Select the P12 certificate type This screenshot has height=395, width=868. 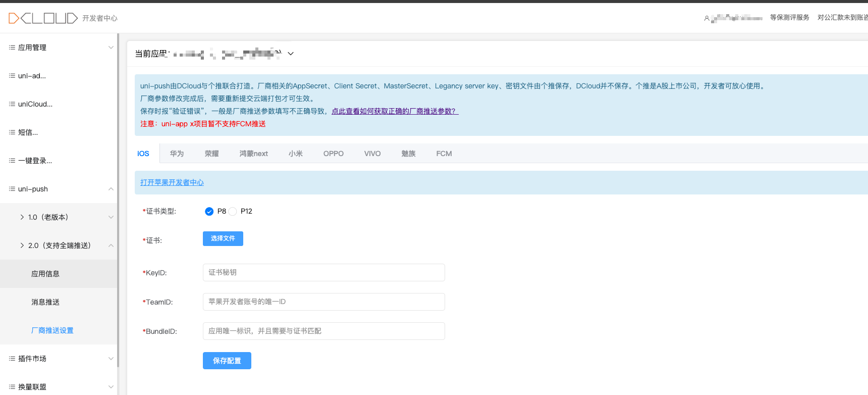[233, 211]
